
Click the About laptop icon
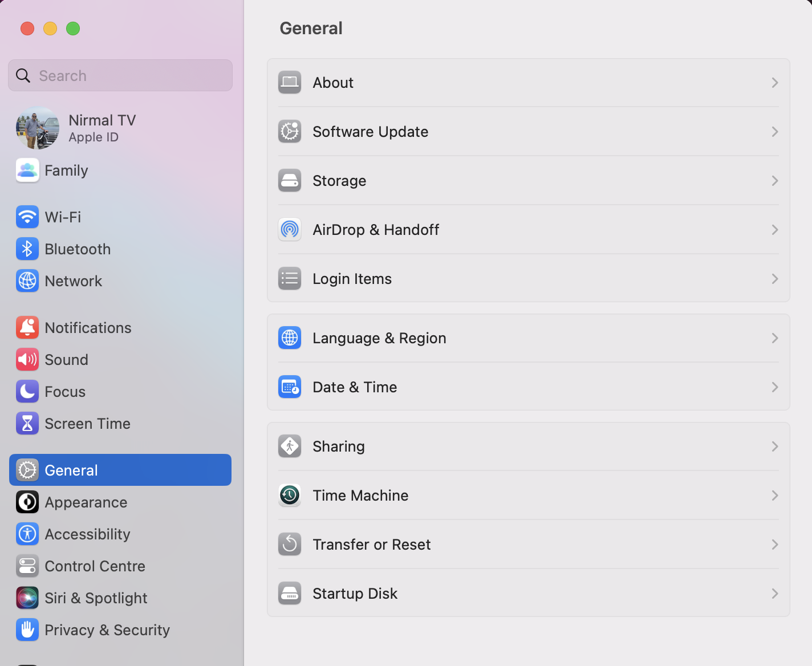click(x=290, y=83)
